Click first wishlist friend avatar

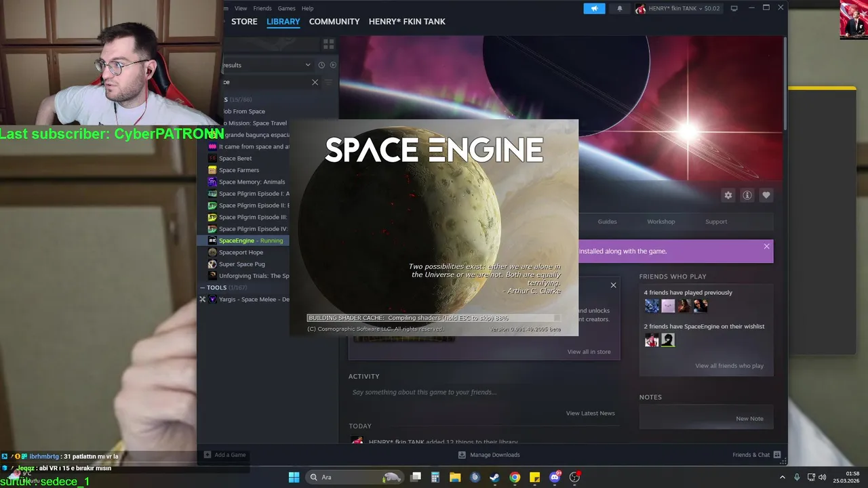(x=652, y=340)
